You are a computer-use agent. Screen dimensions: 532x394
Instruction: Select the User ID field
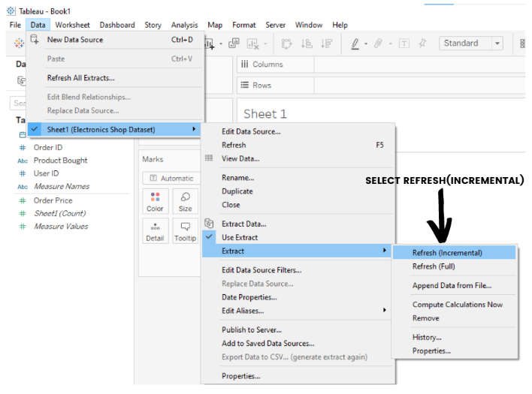click(x=46, y=173)
